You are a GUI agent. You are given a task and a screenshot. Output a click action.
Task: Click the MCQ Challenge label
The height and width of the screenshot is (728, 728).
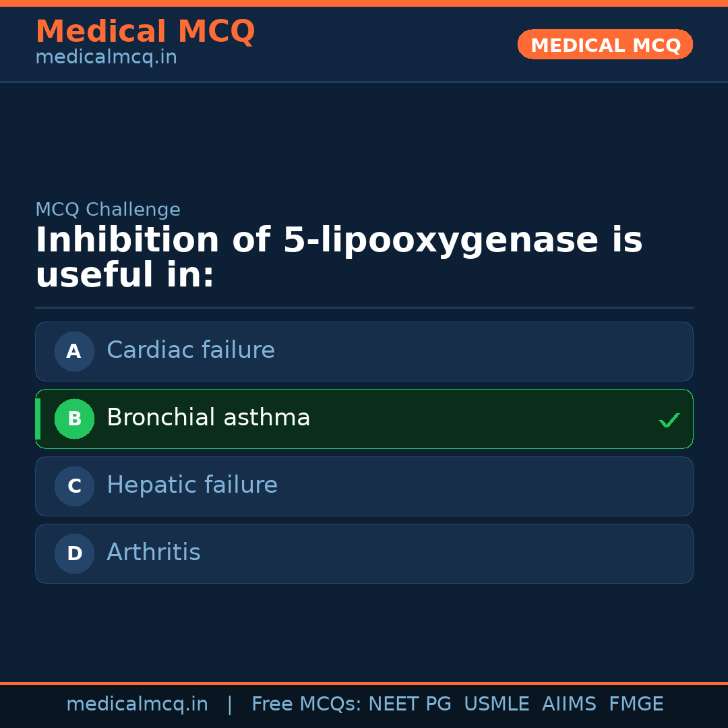click(x=108, y=210)
